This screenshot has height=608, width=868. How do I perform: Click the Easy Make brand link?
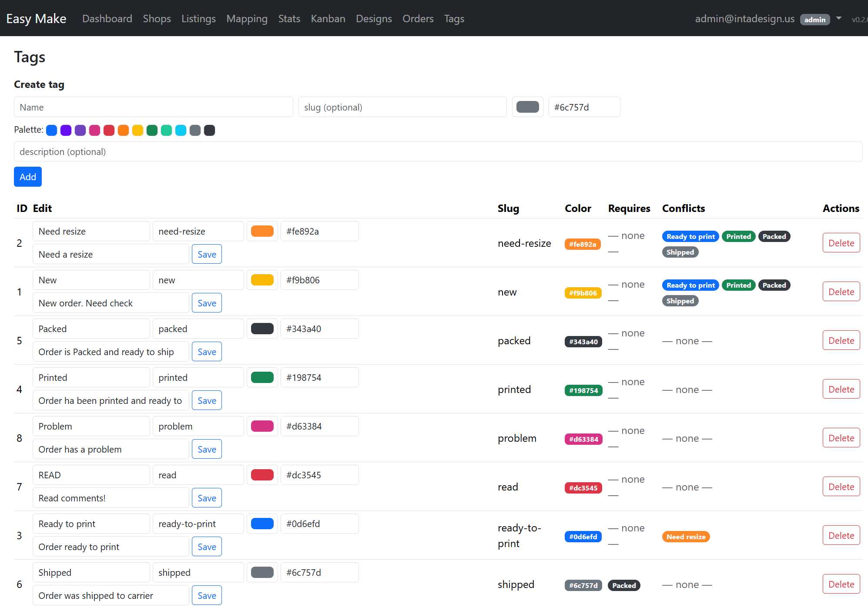36,19
